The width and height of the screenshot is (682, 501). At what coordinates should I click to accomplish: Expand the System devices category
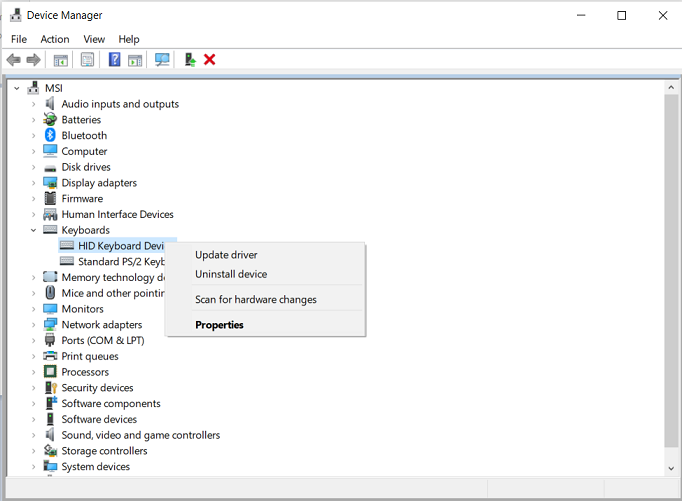pyautogui.click(x=33, y=467)
